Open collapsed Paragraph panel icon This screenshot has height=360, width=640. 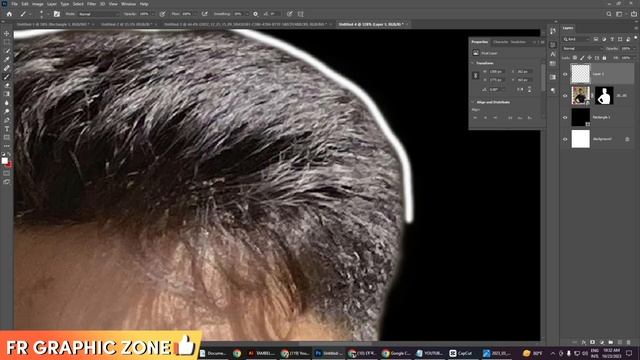pyautogui.click(x=553, y=90)
